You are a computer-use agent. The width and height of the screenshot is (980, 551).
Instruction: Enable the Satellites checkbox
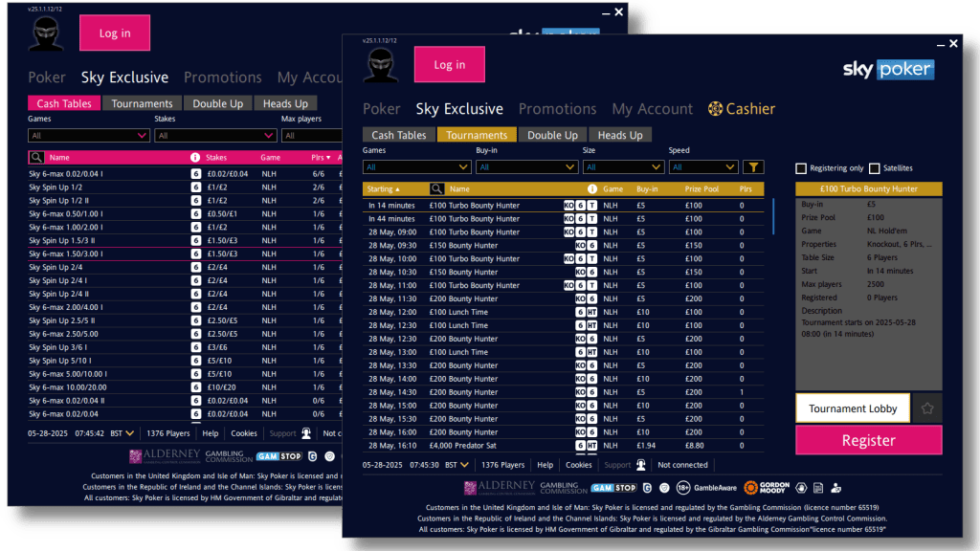click(x=875, y=168)
